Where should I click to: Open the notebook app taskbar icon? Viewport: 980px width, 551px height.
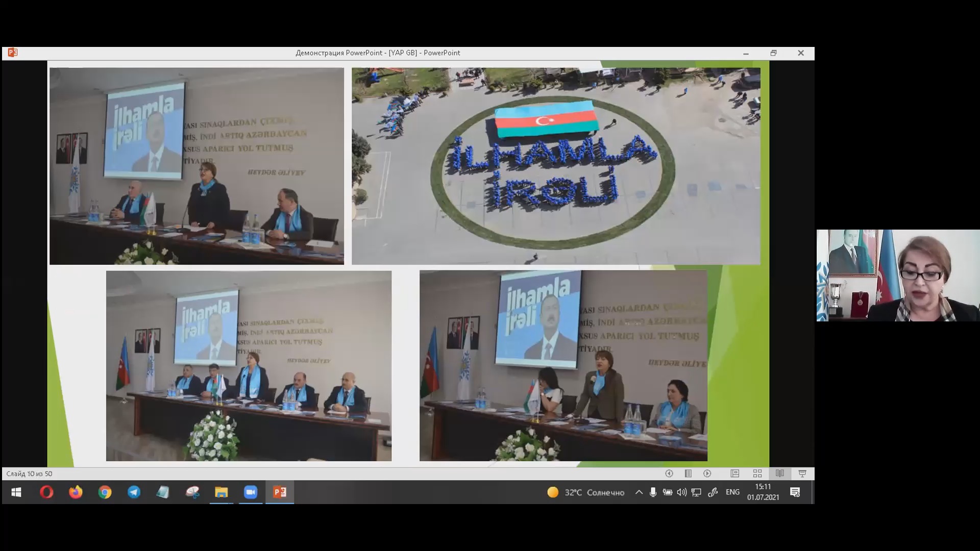click(163, 492)
